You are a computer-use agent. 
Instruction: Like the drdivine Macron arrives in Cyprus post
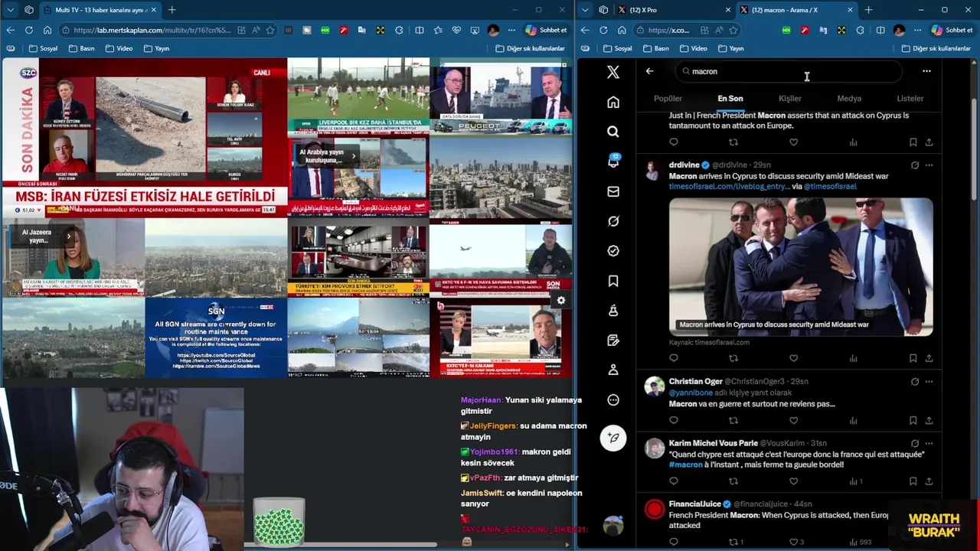click(x=793, y=358)
